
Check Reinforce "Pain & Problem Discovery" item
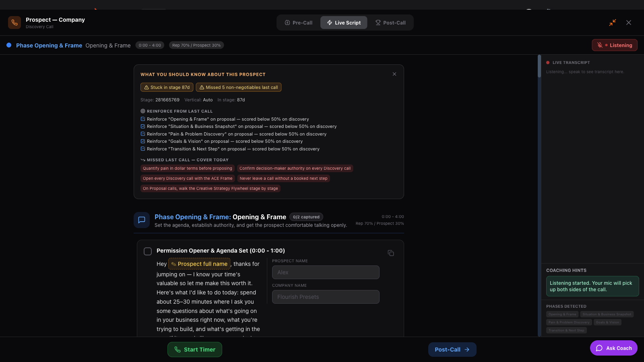(143, 134)
